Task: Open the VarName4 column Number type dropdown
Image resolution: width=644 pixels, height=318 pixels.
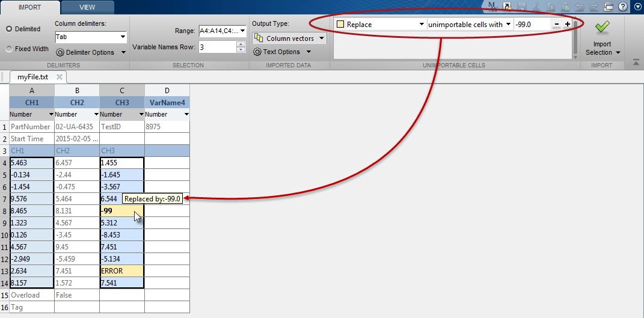Action: (187, 114)
